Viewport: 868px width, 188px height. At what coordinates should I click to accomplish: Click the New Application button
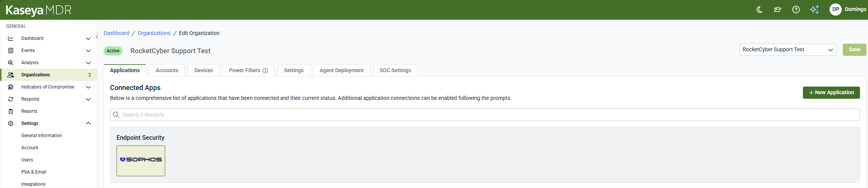click(x=831, y=93)
